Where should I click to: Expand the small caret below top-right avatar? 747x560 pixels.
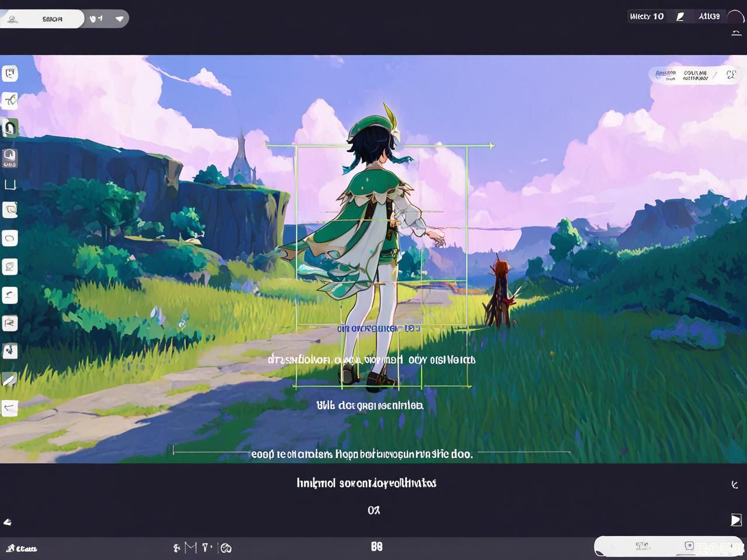pyautogui.click(x=736, y=34)
